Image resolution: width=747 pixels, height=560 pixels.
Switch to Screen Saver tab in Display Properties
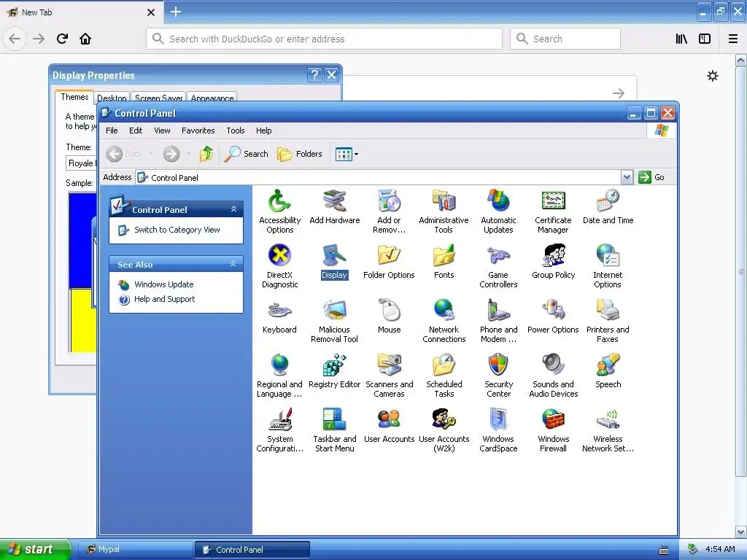pyautogui.click(x=158, y=97)
